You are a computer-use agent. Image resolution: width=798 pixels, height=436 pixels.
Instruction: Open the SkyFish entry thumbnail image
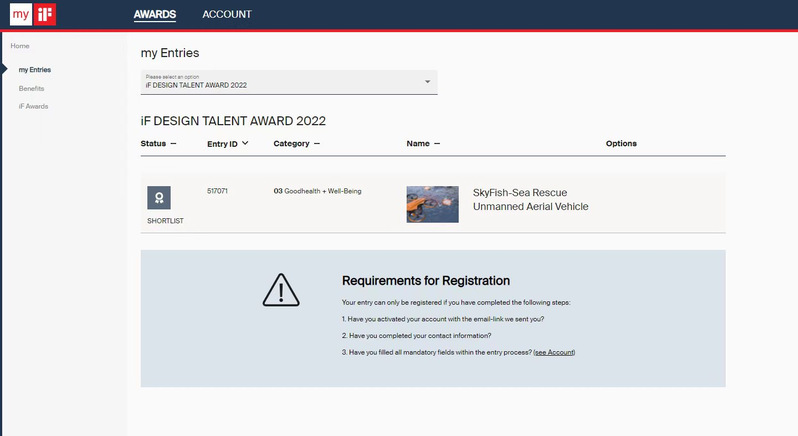432,204
